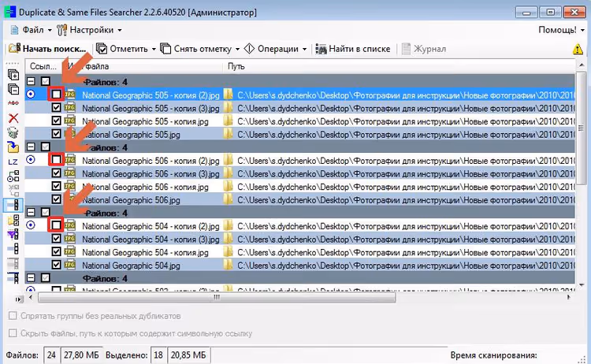The height and width of the screenshot is (364, 591).
Task: Click folder icon in the National Geographic 505.jpg row
Action: coord(228,134)
